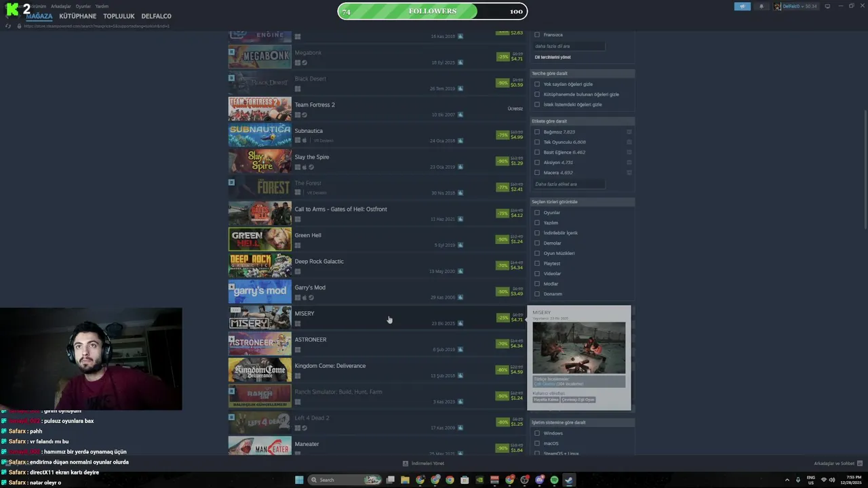Click the Windows taskbar Search box
Viewport: 868px width, 488px height.
[344, 480]
